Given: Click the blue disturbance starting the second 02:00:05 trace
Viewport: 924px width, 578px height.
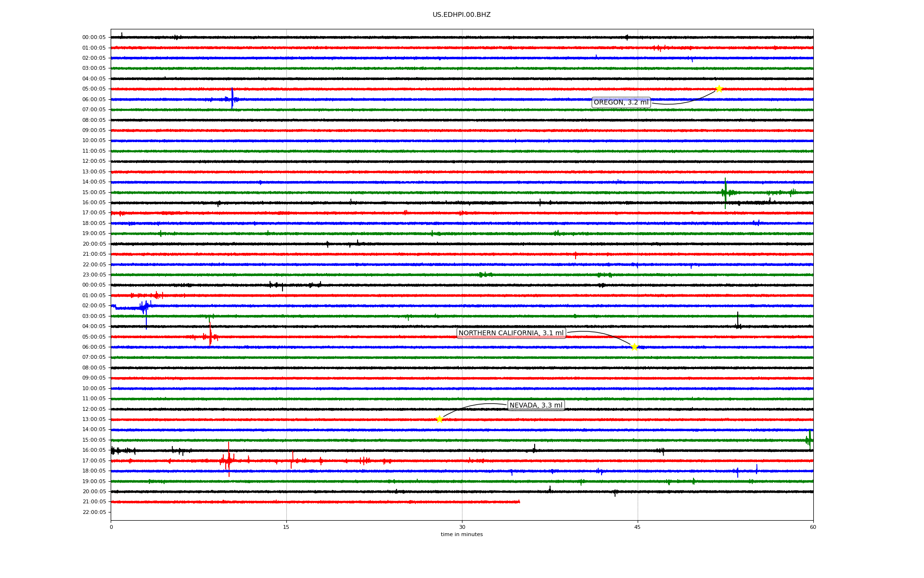Looking at the screenshot, I should 144,307.
